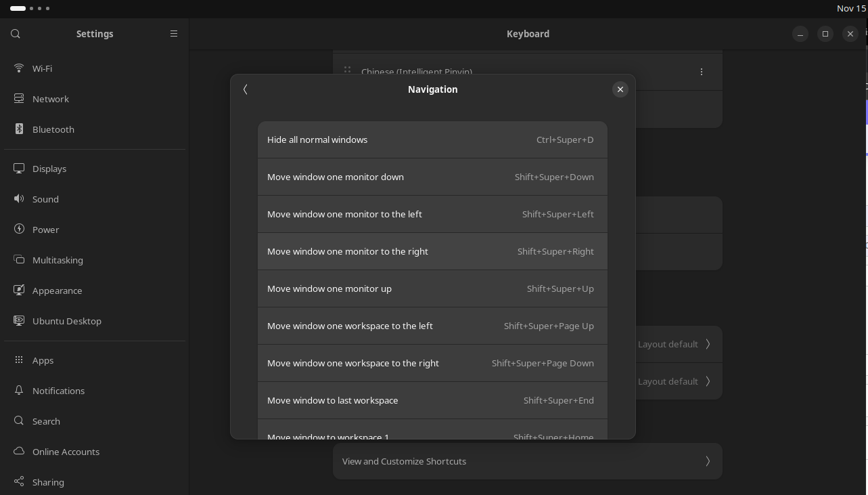Select Move window one monitor down shortcut

(x=432, y=177)
